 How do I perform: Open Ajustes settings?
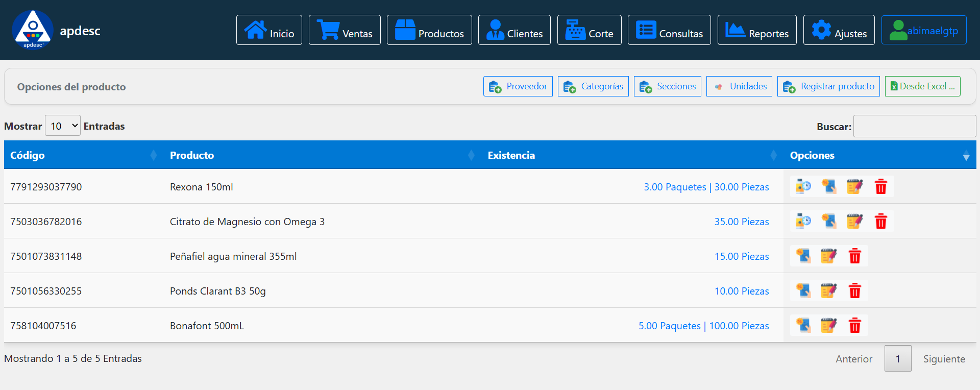click(839, 30)
